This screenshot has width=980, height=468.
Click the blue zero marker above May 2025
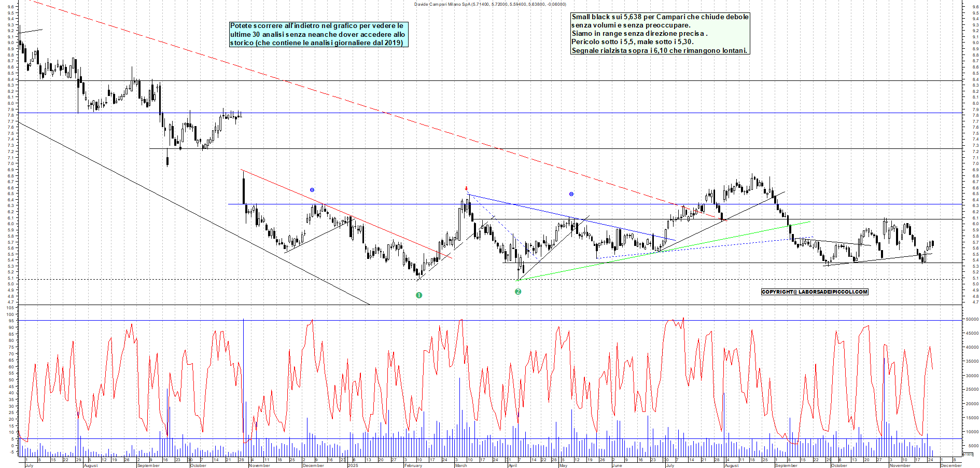tap(571, 194)
